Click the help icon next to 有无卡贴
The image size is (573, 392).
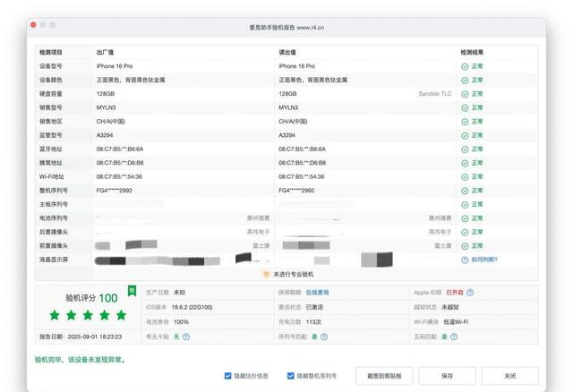click(186, 337)
